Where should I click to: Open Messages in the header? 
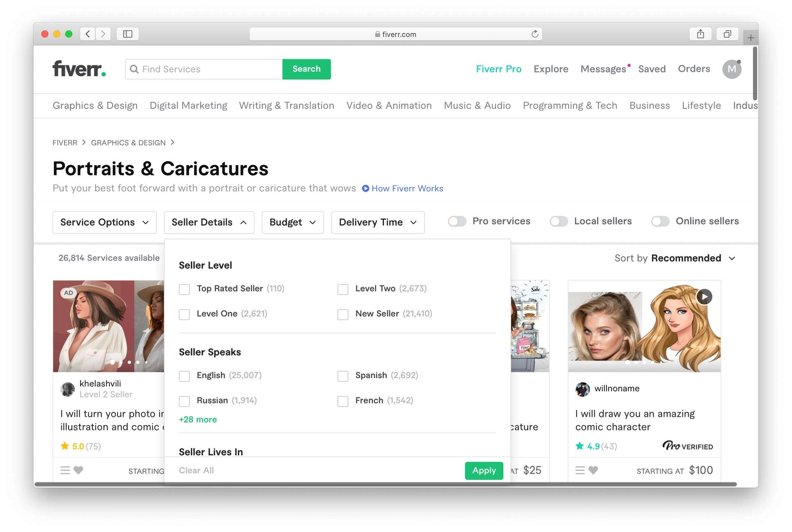point(603,69)
